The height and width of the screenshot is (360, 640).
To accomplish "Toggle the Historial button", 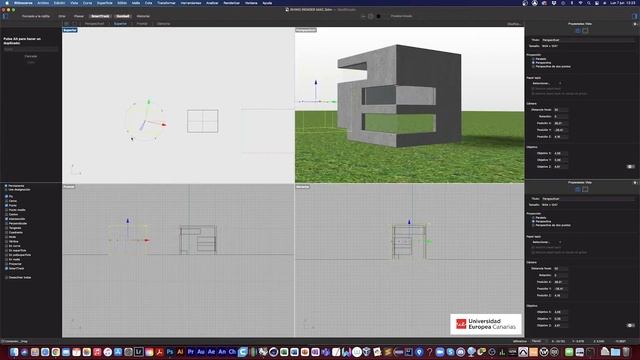I will 143,16.
